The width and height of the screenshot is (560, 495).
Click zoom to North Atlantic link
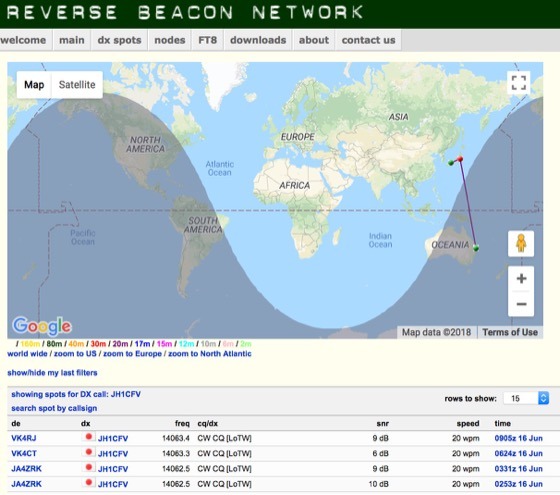pos(210,354)
